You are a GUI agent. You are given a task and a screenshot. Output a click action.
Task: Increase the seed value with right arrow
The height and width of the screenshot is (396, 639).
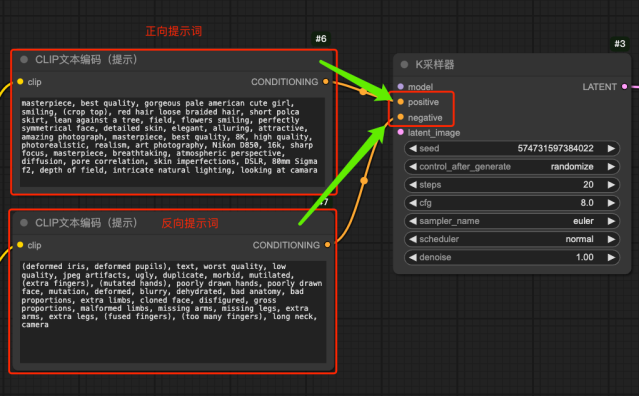pos(611,148)
